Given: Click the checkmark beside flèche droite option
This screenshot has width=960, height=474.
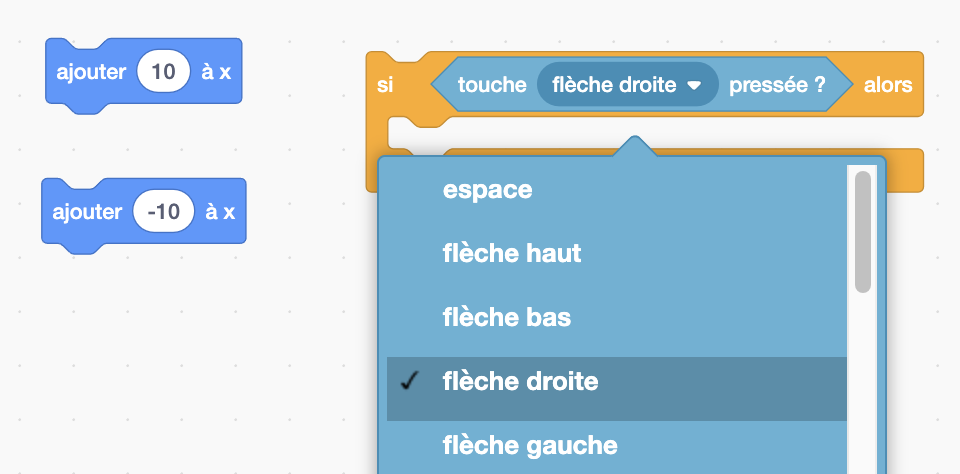Looking at the screenshot, I should [408, 381].
